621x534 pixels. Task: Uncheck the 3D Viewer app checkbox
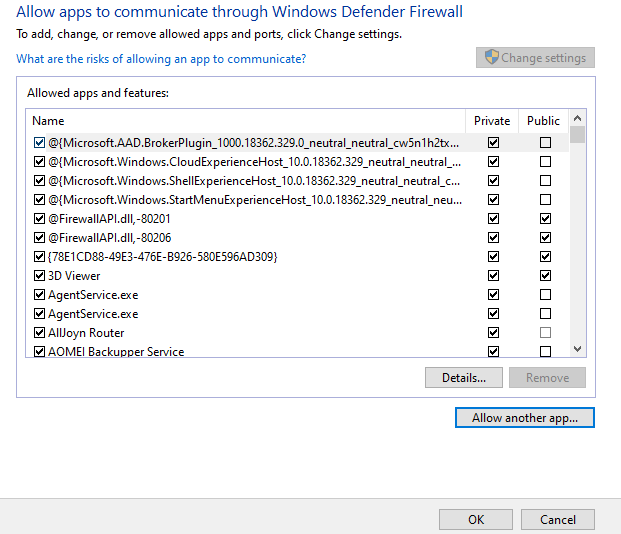point(39,276)
